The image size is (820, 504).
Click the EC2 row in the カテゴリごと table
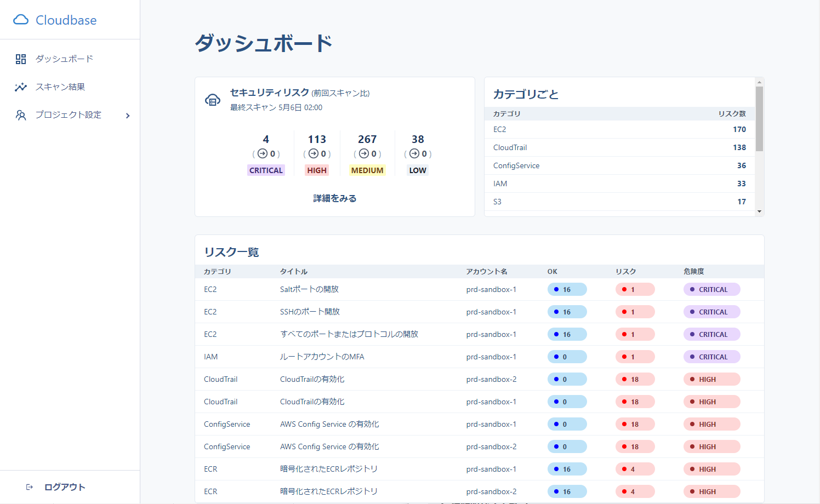619,129
